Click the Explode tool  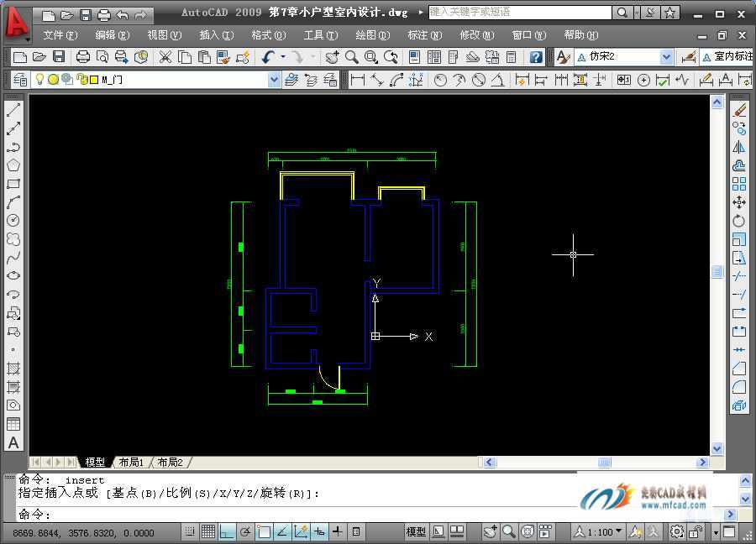tap(739, 405)
